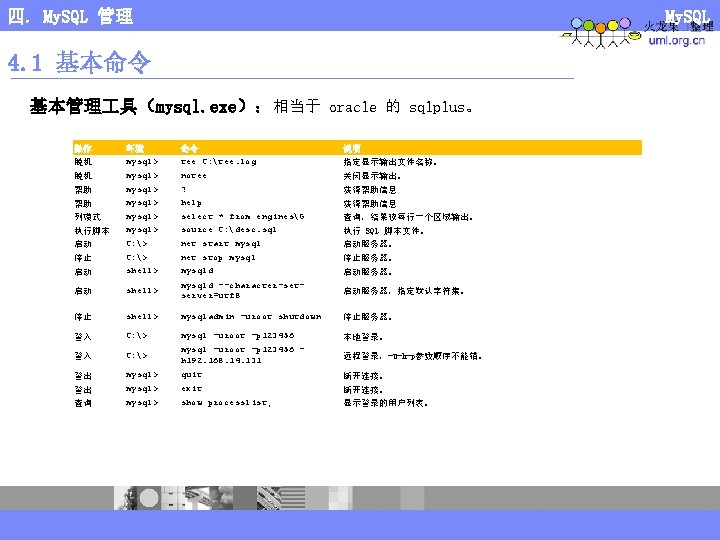This screenshot has width=720, height=540.
Task: Click the command containing 'h192.168.19.131'
Action: pyautogui.click(x=242, y=355)
